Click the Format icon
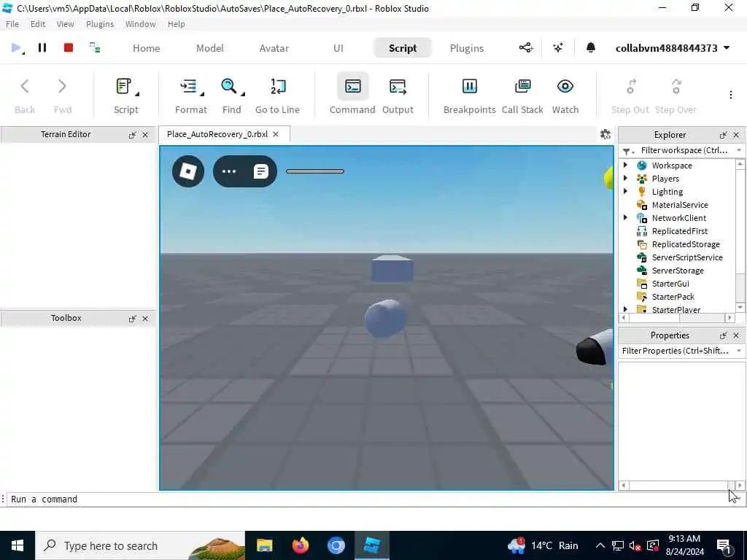The height and width of the screenshot is (560, 747). click(x=189, y=87)
